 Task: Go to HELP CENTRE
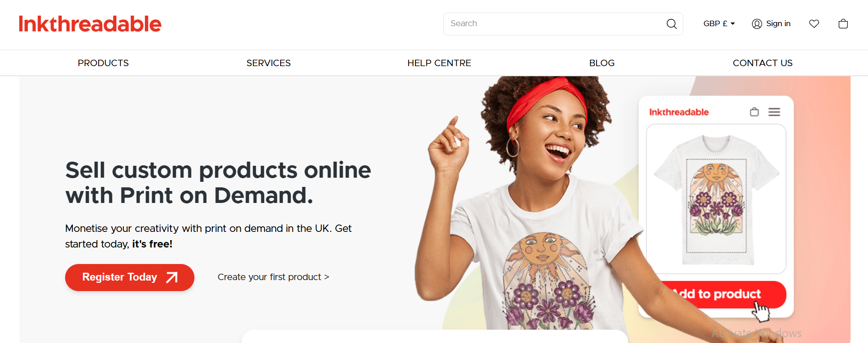[x=439, y=63]
